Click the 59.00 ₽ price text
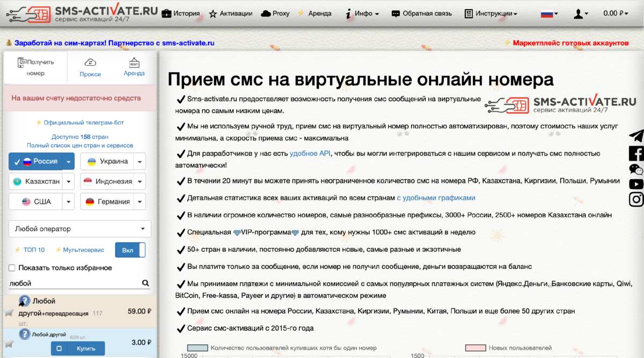The height and width of the screenshot is (358, 644). [x=140, y=311]
